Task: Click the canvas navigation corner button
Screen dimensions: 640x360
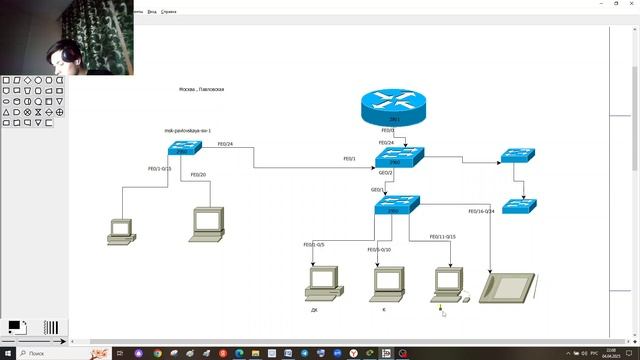Action: pyautogui.click(x=635, y=342)
